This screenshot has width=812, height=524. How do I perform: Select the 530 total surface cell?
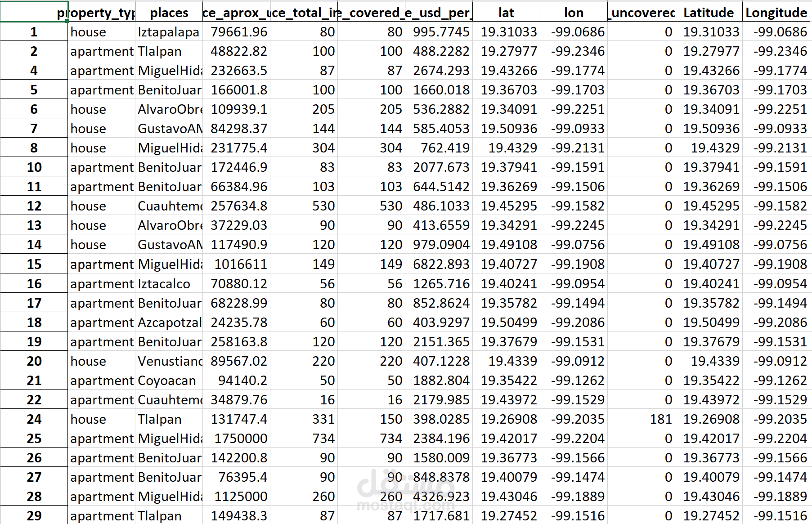click(304, 206)
